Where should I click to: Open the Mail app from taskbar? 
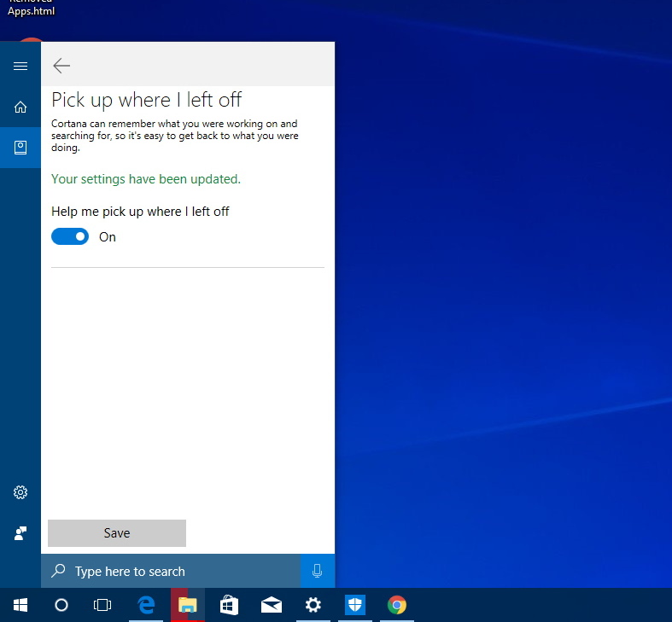coord(272,605)
